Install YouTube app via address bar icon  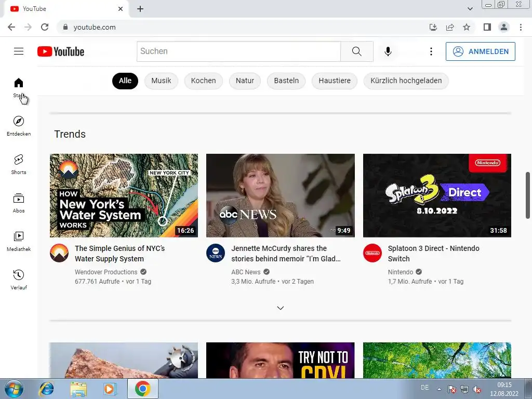(x=433, y=27)
